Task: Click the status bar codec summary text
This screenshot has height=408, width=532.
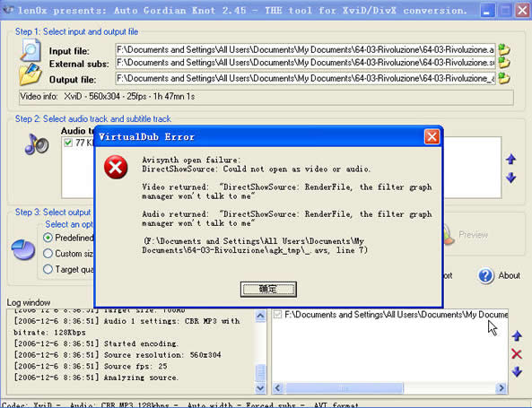Action: 180,405
